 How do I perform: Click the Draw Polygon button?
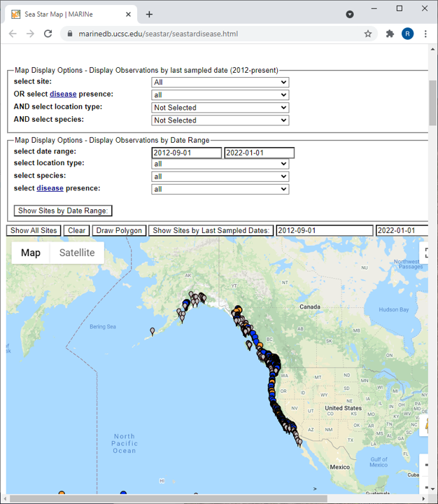click(x=119, y=230)
